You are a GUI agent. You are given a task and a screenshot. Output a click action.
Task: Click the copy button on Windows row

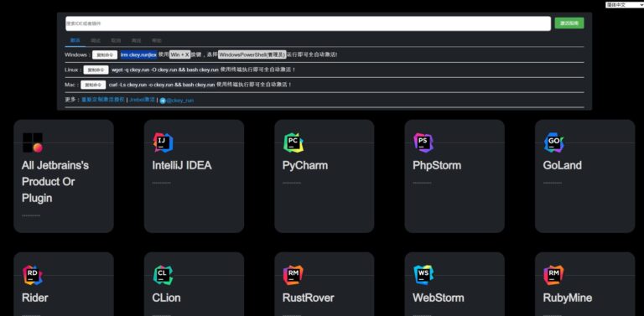(x=105, y=55)
